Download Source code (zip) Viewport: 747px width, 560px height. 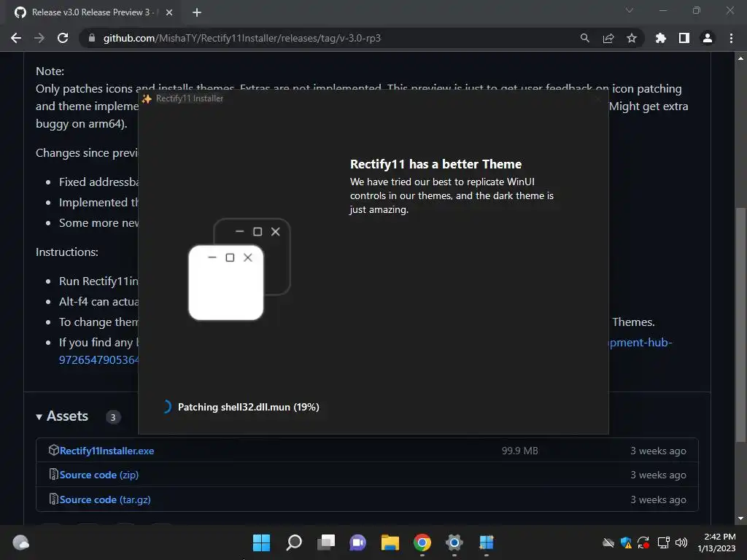pyautogui.click(x=99, y=475)
